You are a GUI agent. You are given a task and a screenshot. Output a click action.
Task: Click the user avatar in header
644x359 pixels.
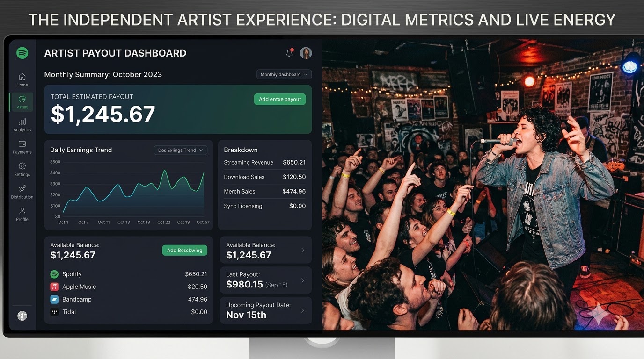click(x=306, y=53)
